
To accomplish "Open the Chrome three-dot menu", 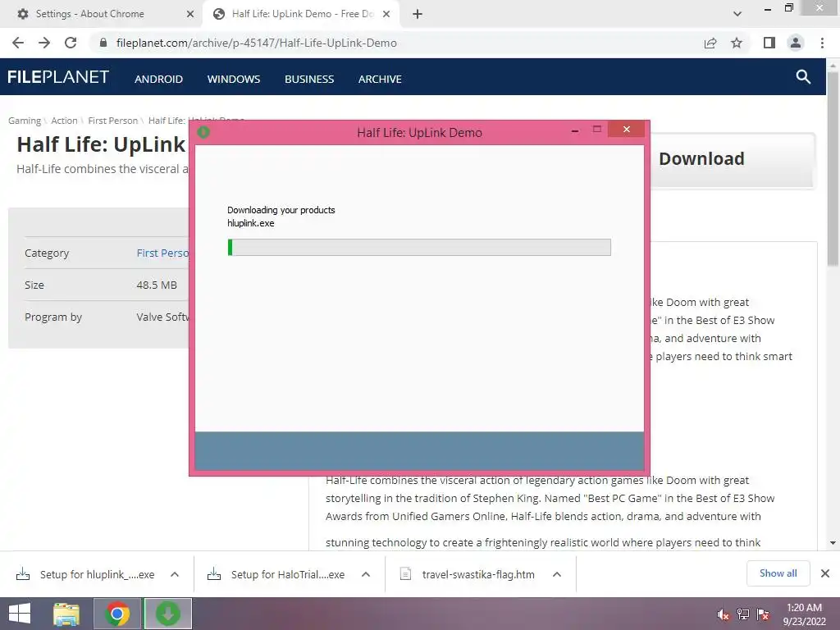I will (x=822, y=43).
